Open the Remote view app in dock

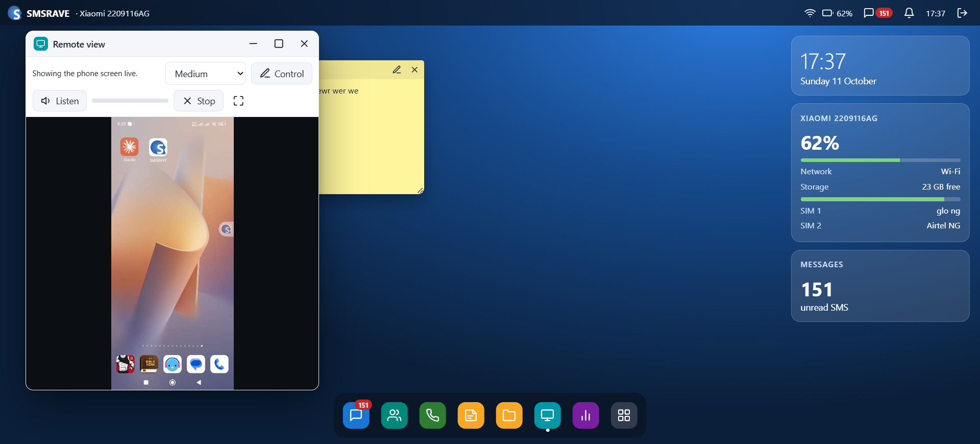[x=547, y=415]
